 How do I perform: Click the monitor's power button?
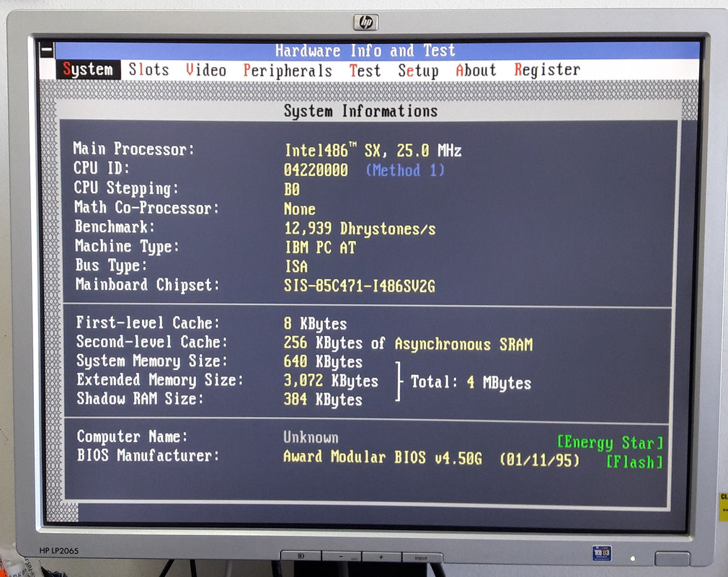[x=672, y=559]
